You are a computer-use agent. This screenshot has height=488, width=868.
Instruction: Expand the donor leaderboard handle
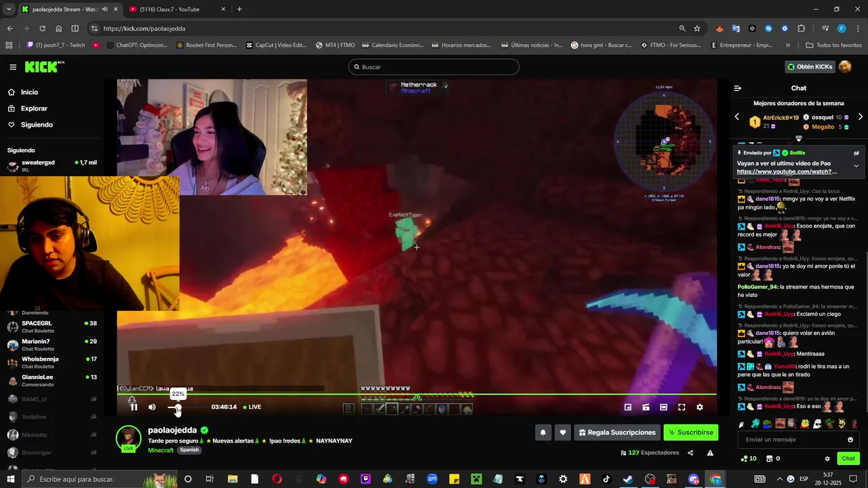coord(799,138)
